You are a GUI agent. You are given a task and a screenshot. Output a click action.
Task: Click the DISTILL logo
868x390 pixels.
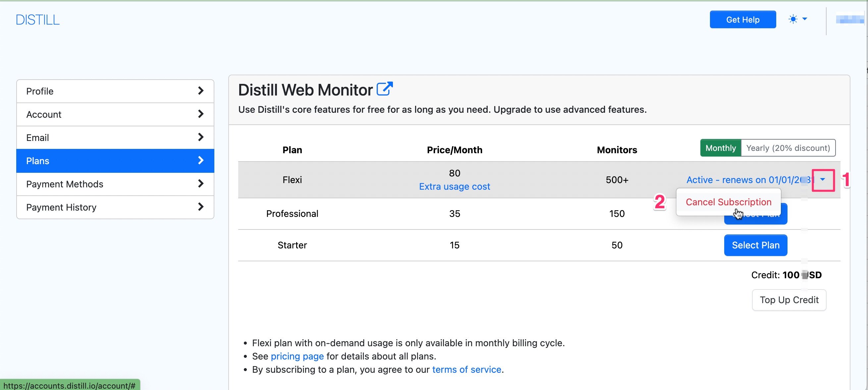point(37,20)
